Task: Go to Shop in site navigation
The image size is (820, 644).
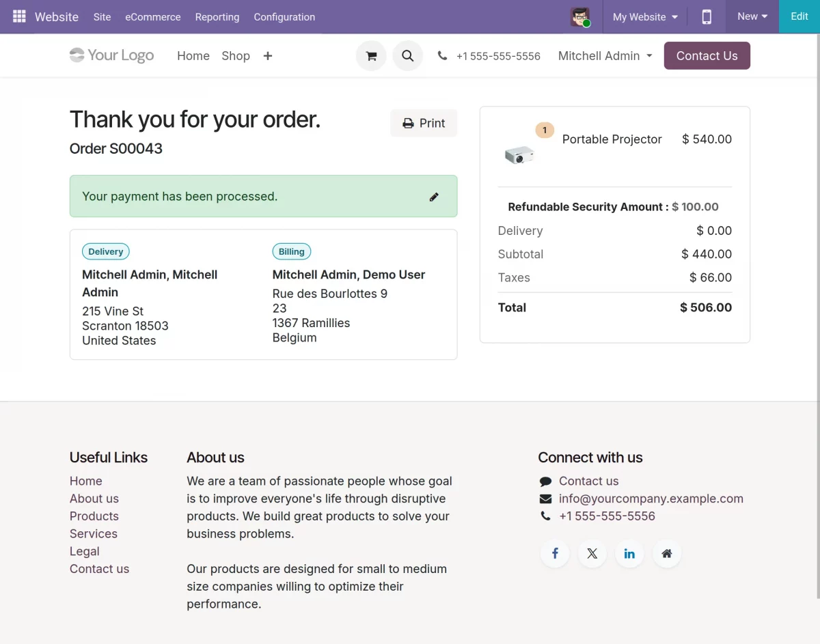Action: (236, 56)
